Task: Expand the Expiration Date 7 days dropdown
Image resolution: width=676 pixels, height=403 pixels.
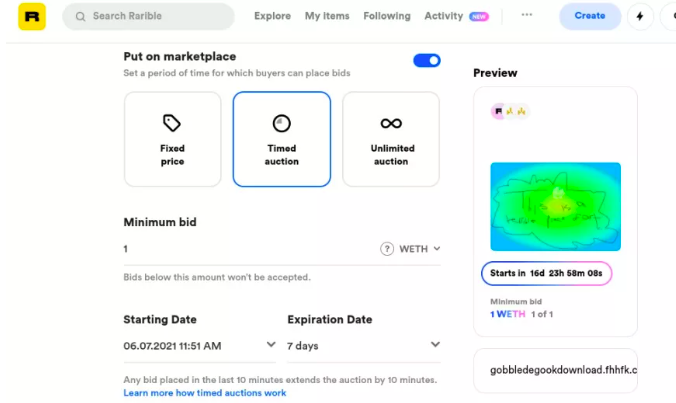Action: coord(363,346)
